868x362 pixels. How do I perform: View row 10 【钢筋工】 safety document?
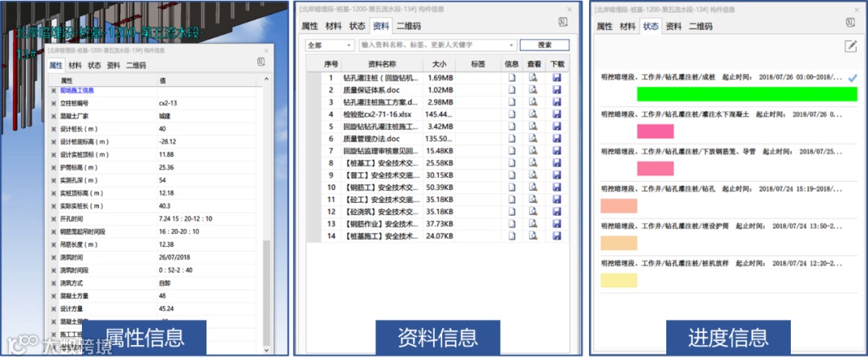tap(534, 187)
